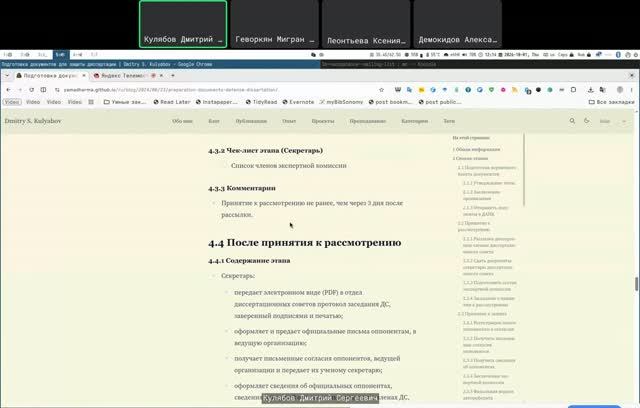Open the Read Later bookmark
Screen dimensions: 640x408
coord(172,102)
